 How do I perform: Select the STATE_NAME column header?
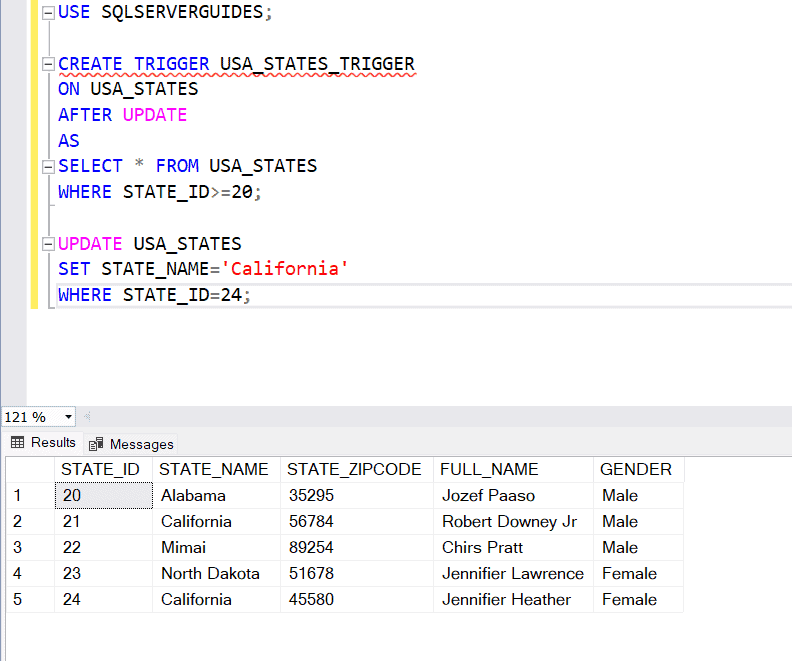(x=216, y=470)
